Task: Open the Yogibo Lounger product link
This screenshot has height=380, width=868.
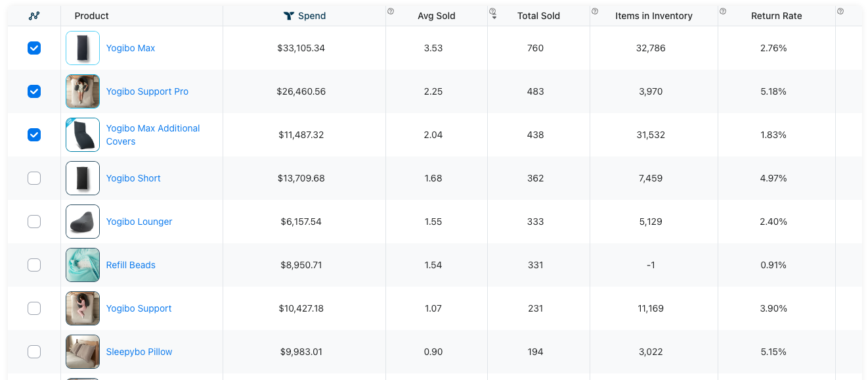Action: tap(139, 222)
